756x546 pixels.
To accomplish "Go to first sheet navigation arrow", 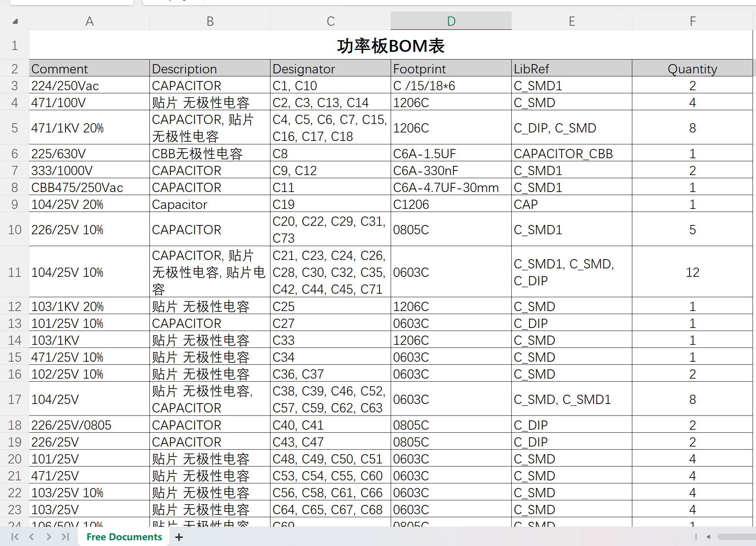I will [15, 537].
